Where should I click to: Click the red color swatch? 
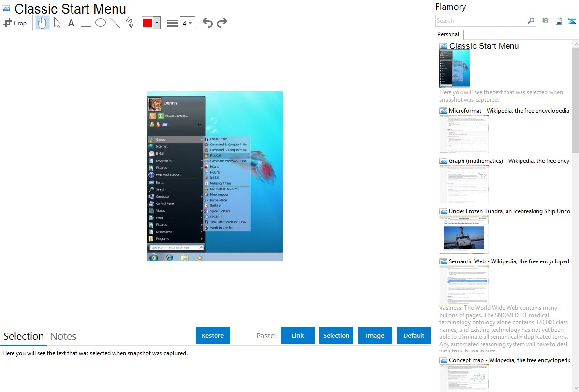(147, 23)
